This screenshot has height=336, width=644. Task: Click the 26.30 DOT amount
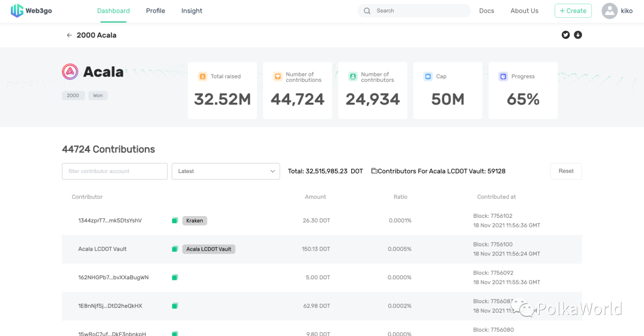[x=316, y=221]
